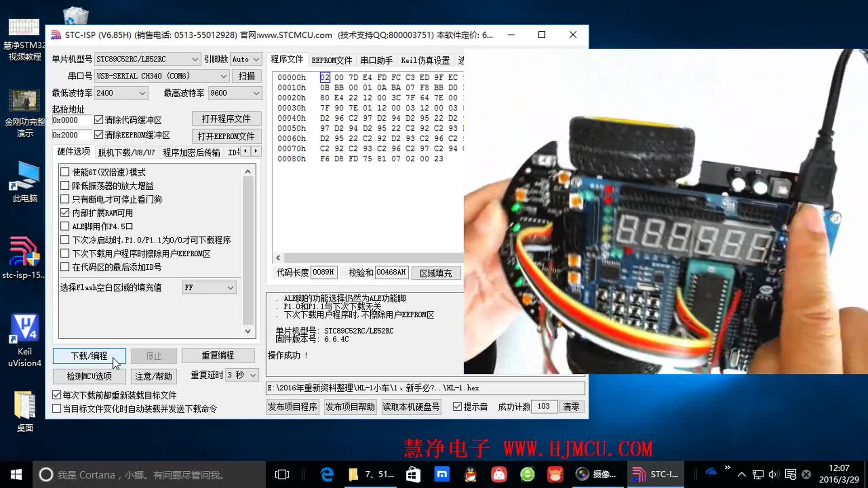Viewport: 868px width, 488px height.
Task: Open Task View in the taskbar
Action: pos(281,474)
